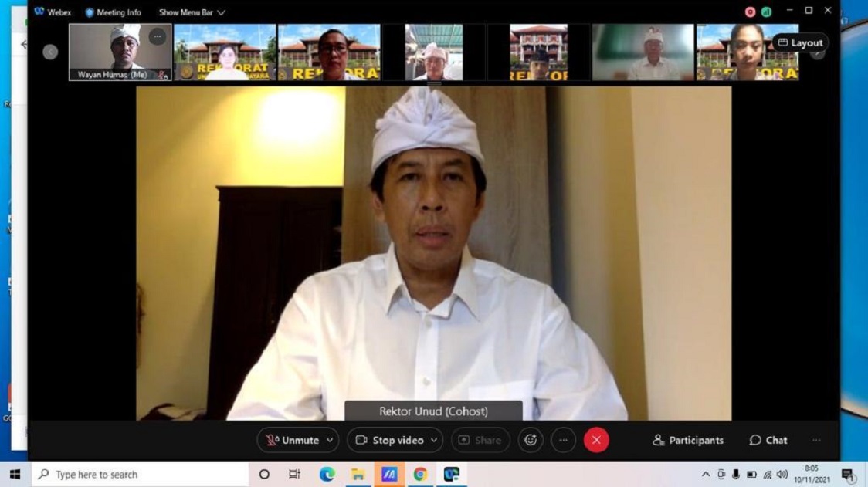Viewport: 868px width, 487px height.
Task: Open video options arrow beside Stop video
Action: (434, 441)
